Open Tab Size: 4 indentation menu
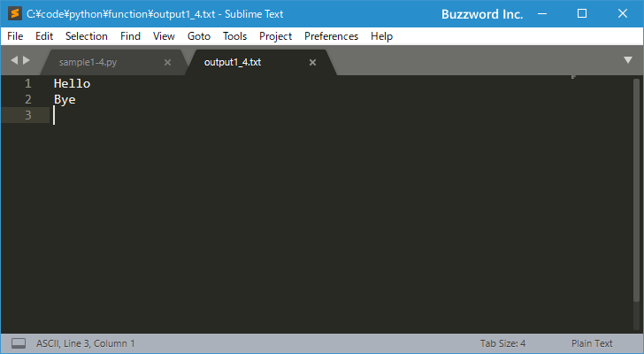Image resolution: width=644 pixels, height=354 pixels. (502, 343)
